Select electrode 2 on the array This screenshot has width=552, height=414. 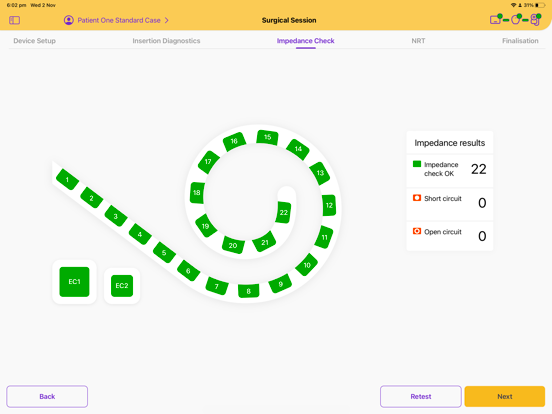92,198
